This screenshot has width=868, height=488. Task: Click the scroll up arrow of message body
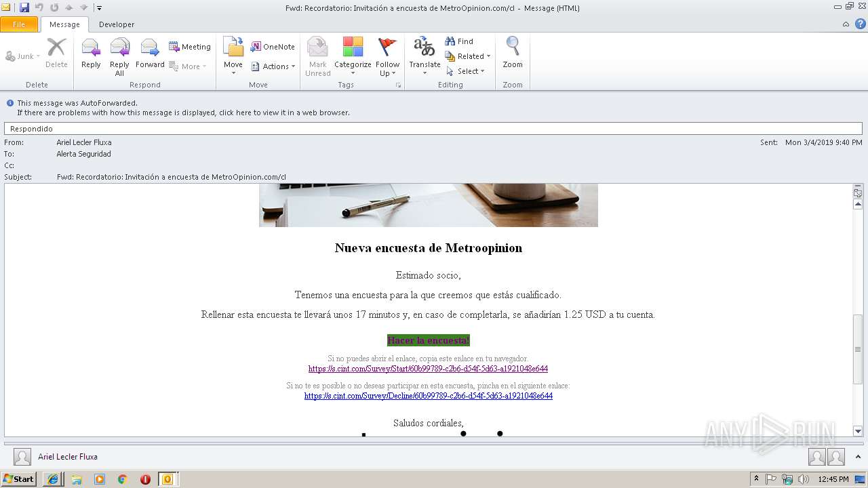[858, 204]
